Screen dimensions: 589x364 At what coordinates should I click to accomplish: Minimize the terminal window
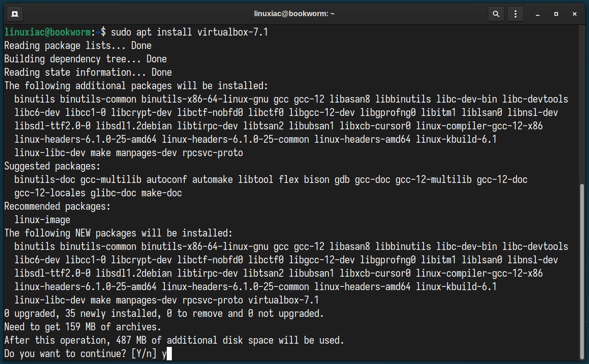pyautogui.click(x=538, y=14)
